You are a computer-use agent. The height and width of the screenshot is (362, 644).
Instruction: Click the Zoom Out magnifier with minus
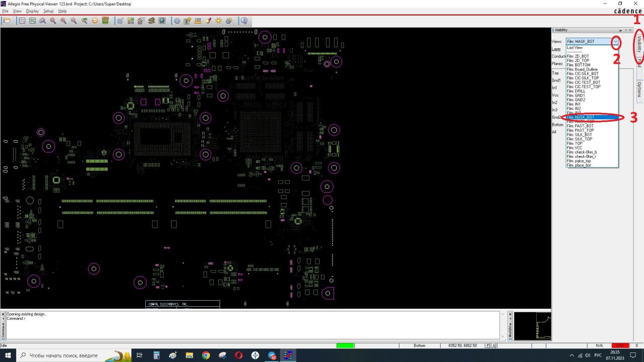click(73, 21)
